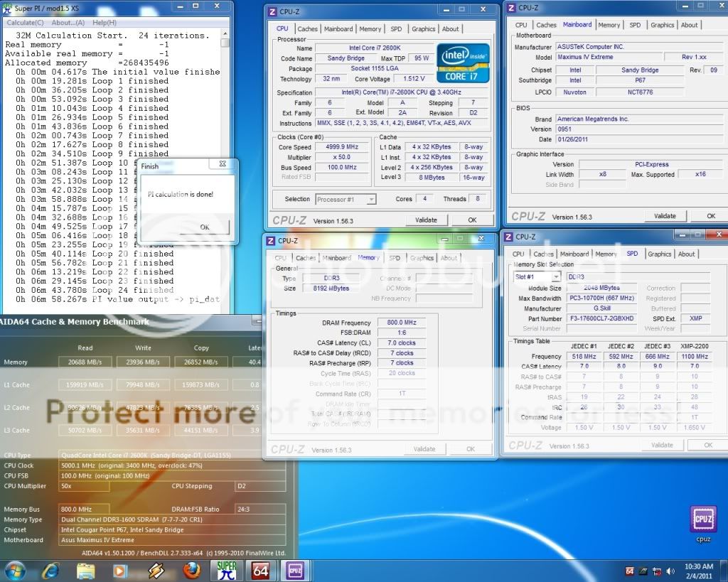Open Winamp from the taskbar
The height and width of the screenshot is (582, 728).
(156, 571)
